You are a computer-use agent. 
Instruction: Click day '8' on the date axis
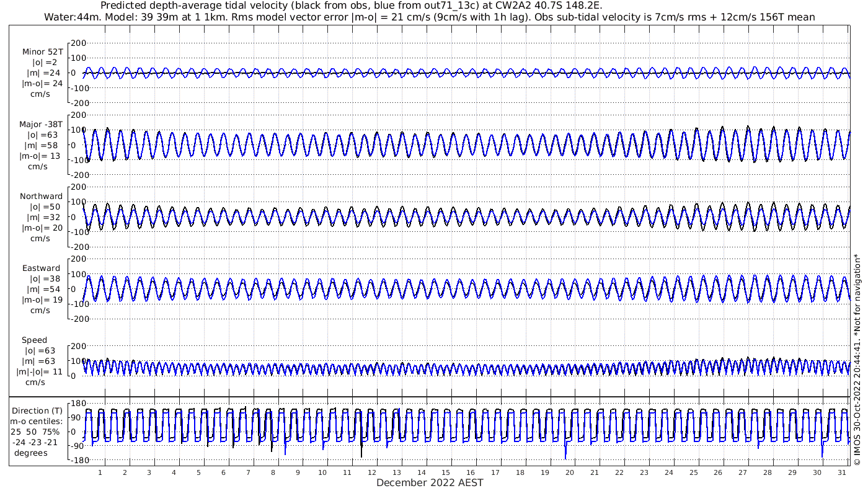click(x=273, y=472)
